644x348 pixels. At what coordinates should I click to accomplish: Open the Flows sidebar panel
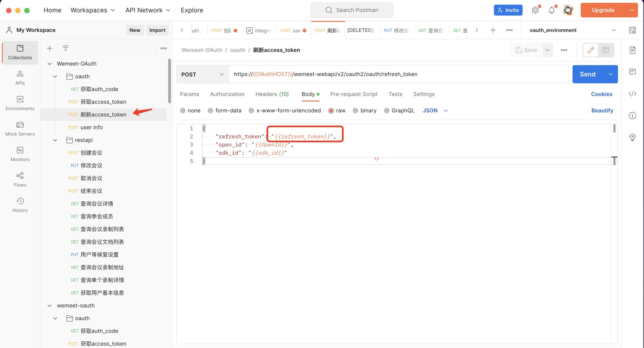point(20,179)
